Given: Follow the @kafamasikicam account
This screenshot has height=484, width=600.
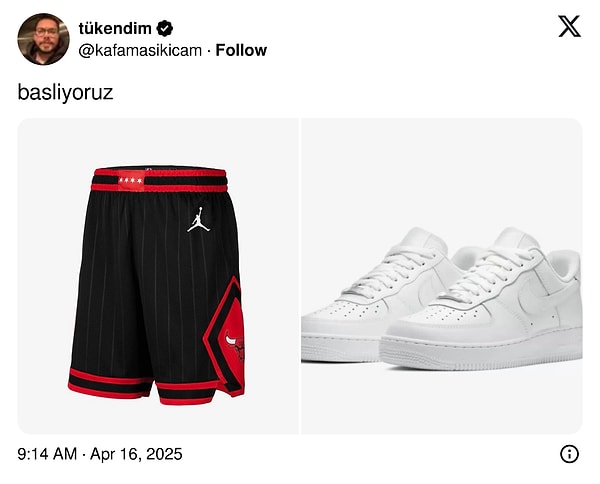Looking at the screenshot, I should (241, 50).
